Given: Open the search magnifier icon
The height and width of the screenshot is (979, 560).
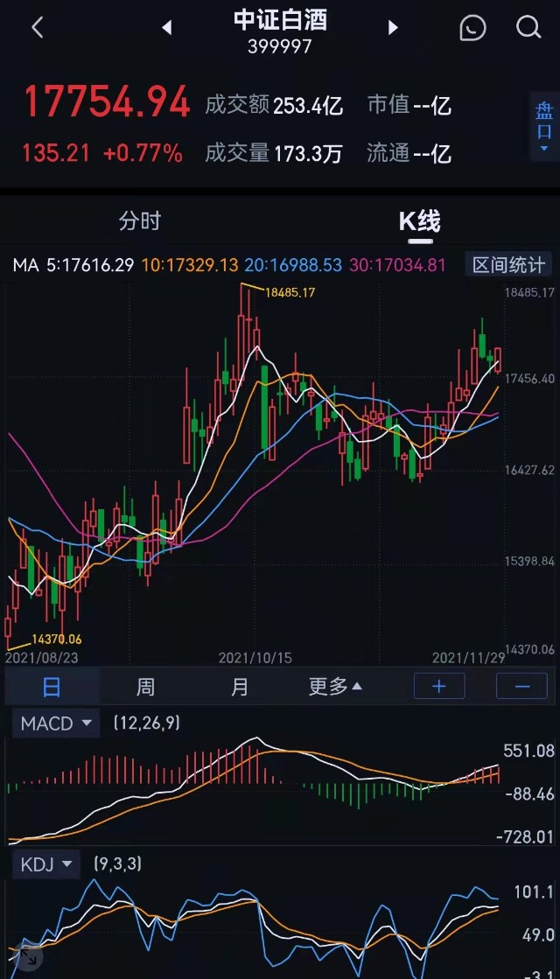Looking at the screenshot, I should click(528, 27).
